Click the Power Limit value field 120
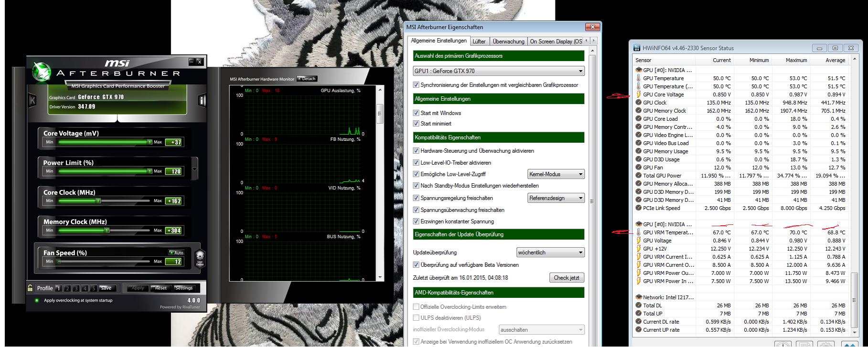The width and height of the screenshot is (868, 347). [173, 171]
